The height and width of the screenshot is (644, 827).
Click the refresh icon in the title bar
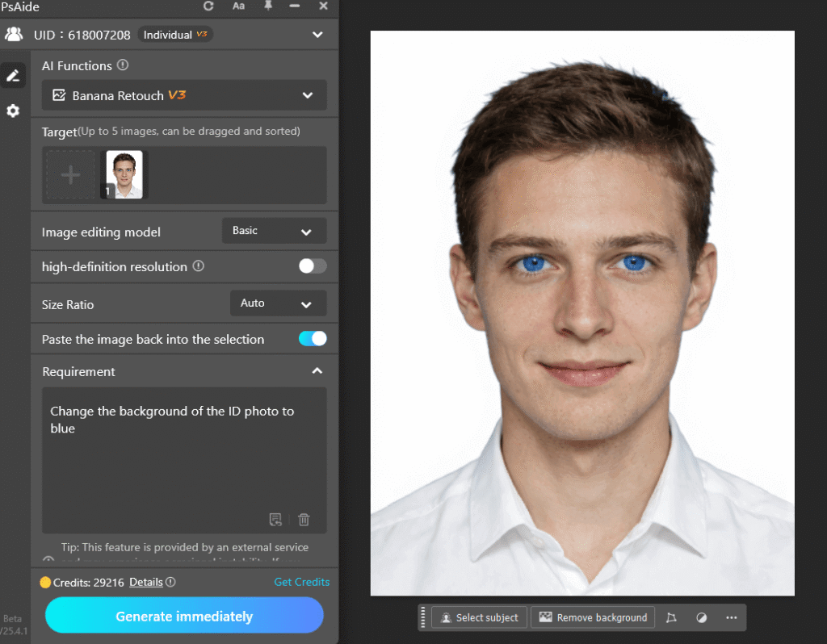pos(208,6)
